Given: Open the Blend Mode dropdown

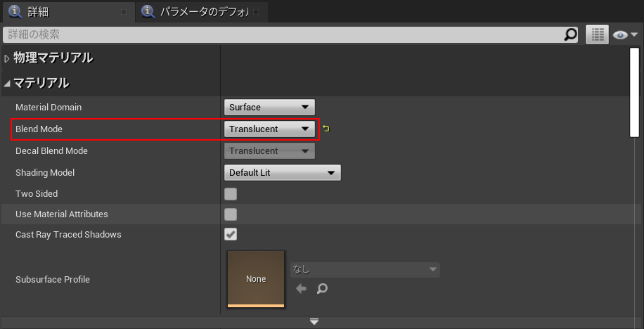Looking at the screenshot, I should 269,129.
